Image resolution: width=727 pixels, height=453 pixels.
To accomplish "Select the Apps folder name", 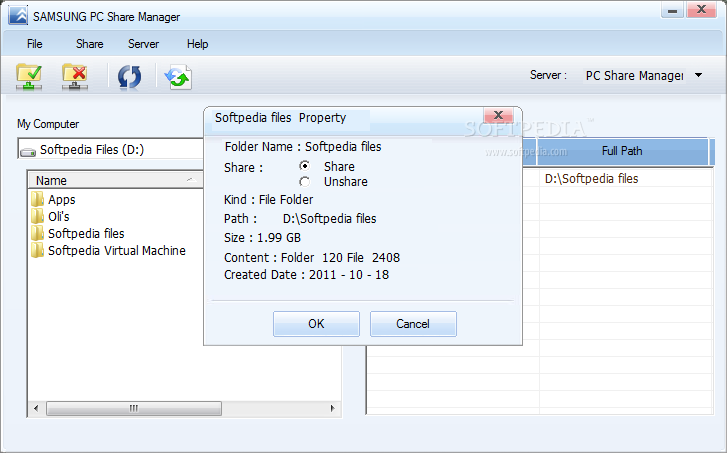I will (x=62, y=200).
